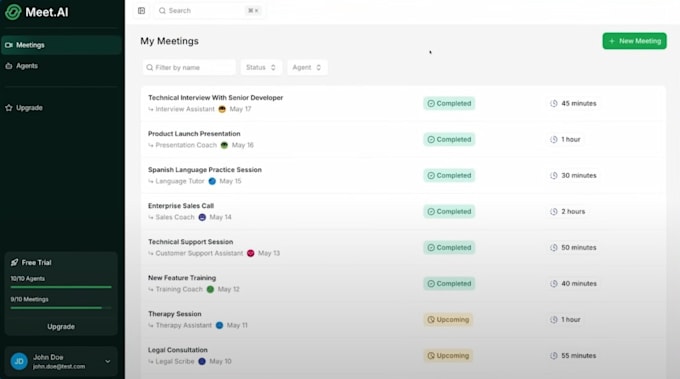Image resolution: width=680 pixels, height=379 pixels.
Task: Click the Sales Coach agent avatar
Action: [202, 217]
